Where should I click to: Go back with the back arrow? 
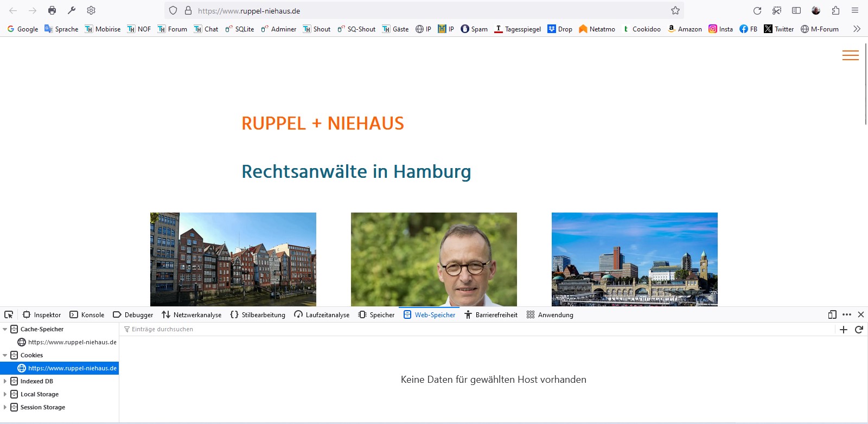point(13,10)
